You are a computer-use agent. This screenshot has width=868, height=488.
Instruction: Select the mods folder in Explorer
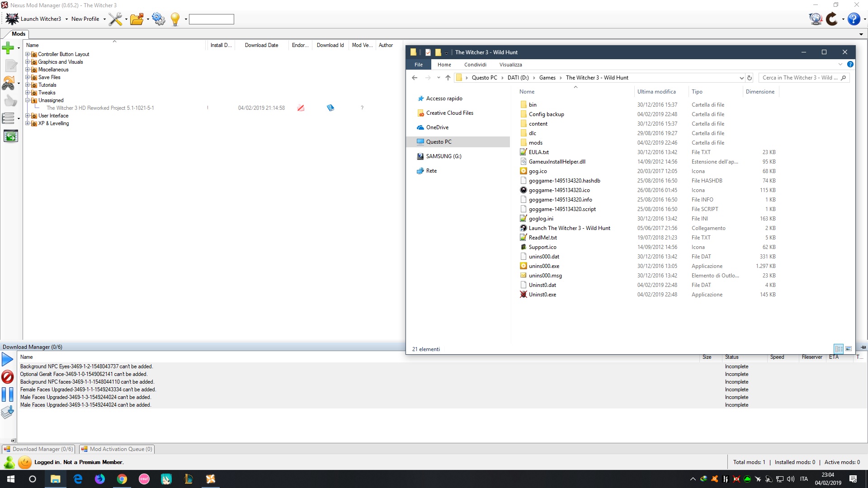point(536,143)
